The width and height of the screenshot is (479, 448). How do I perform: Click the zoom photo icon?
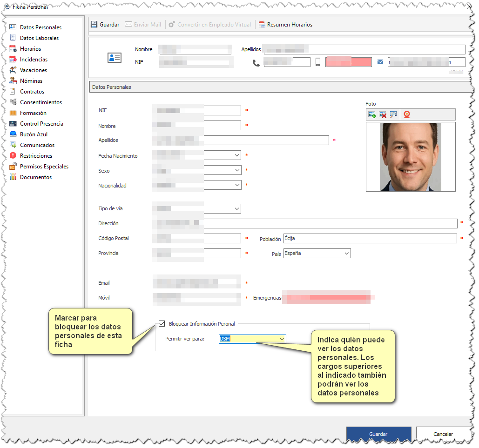(x=393, y=114)
